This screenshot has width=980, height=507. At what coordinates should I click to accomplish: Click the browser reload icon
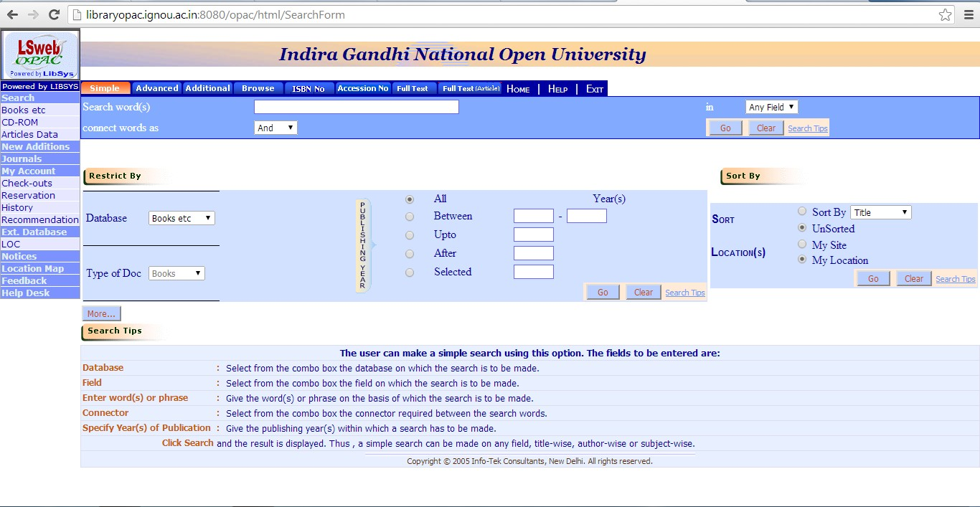[x=54, y=14]
